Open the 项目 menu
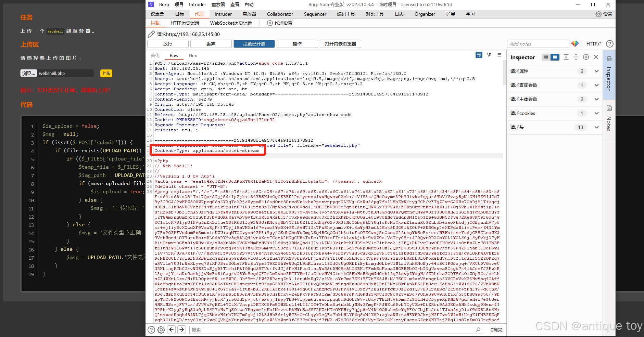This screenshot has height=337, width=644. pos(179,4)
